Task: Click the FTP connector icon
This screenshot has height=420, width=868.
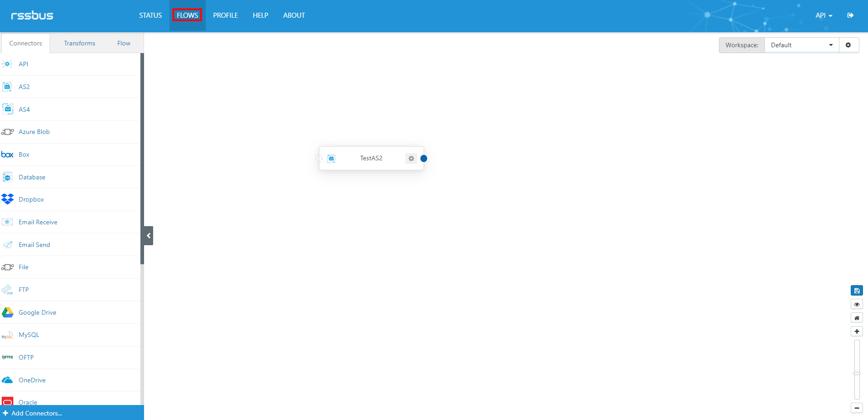Action: point(7,290)
